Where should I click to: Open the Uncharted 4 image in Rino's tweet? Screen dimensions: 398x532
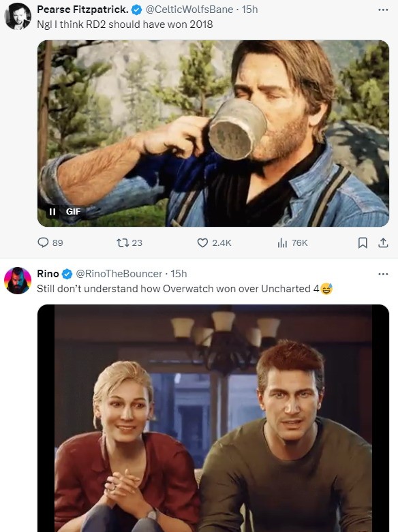pos(213,418)
